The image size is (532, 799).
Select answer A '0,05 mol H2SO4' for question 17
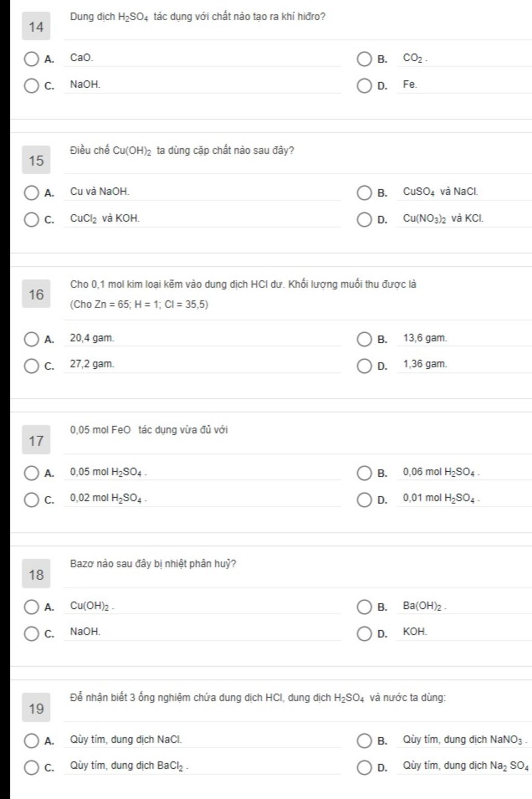tap(32, 473)
